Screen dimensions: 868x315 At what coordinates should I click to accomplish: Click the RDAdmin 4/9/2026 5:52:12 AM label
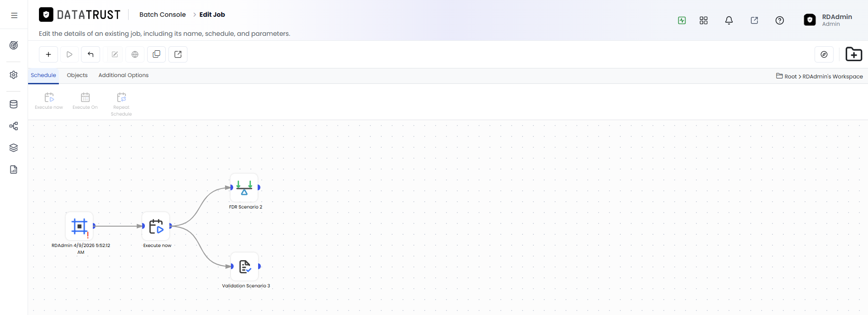tap(81, 249)
